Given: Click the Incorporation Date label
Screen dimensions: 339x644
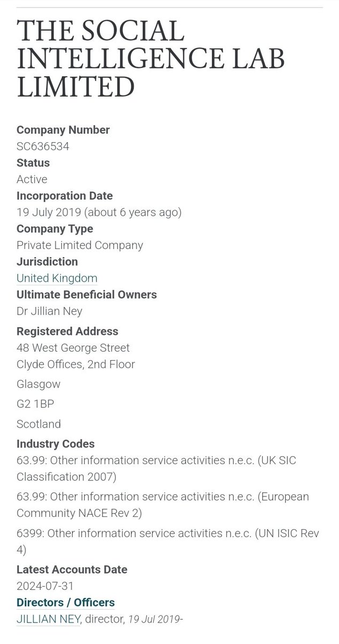Looking at the screenshot, I should click(x=64, y=196).
